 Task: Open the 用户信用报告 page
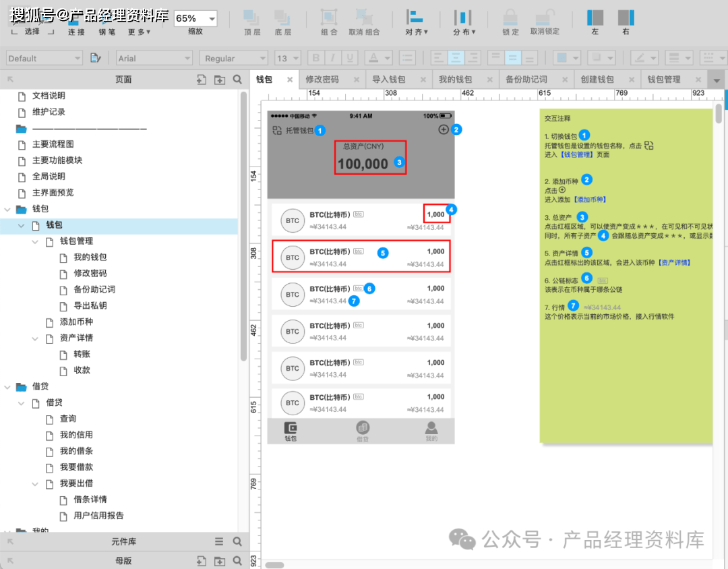pos(98,516)
